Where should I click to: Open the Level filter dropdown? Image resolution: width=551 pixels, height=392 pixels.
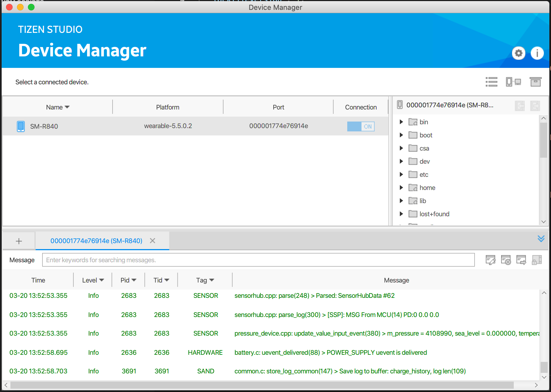[93, 280]
